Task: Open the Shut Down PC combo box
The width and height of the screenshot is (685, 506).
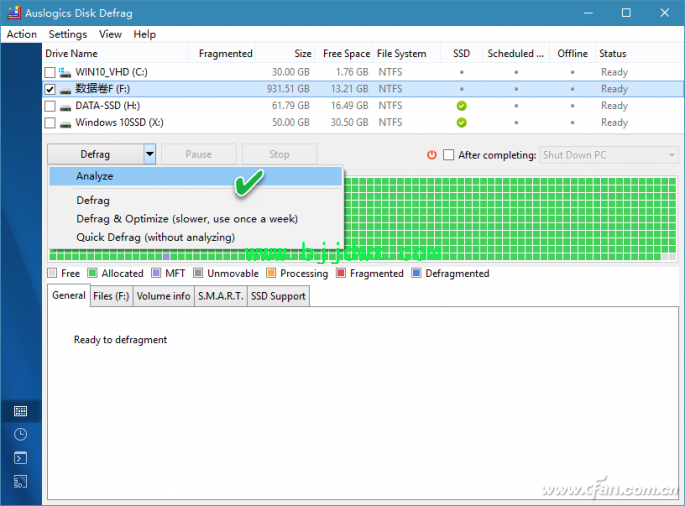Action: pos(609,155)
